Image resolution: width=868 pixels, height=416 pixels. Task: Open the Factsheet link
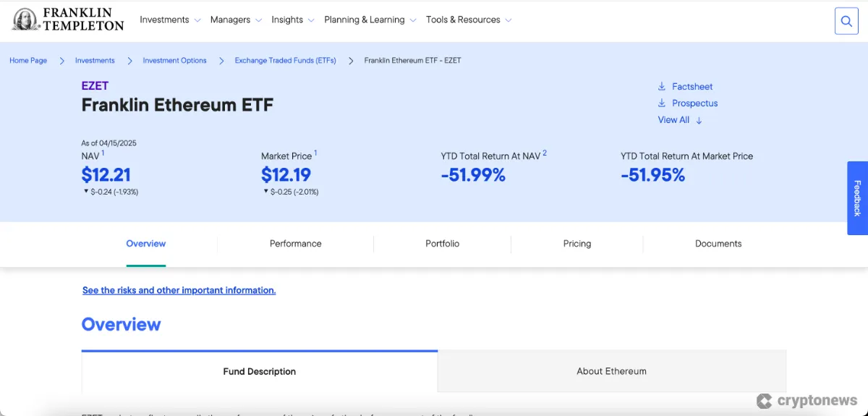tap(692, 87)
